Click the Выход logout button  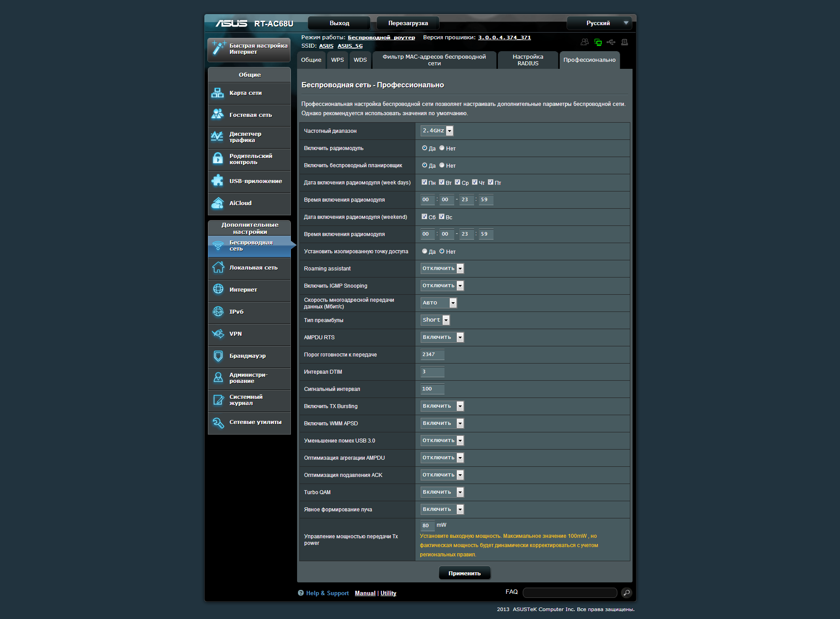339,23
